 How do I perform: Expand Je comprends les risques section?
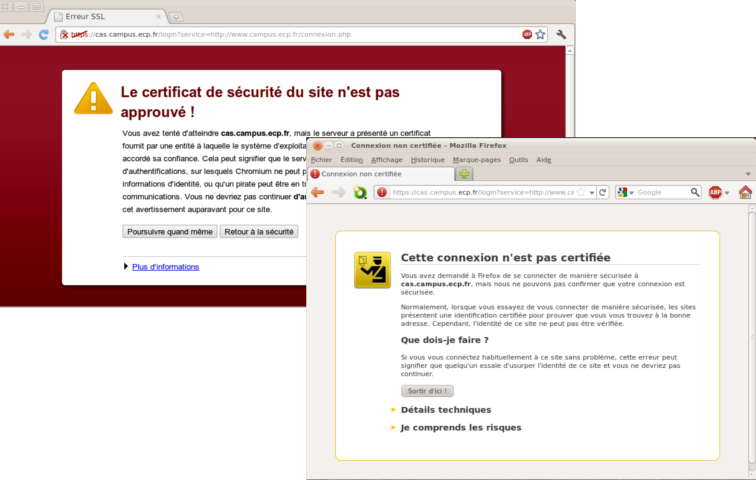(461, 427)
